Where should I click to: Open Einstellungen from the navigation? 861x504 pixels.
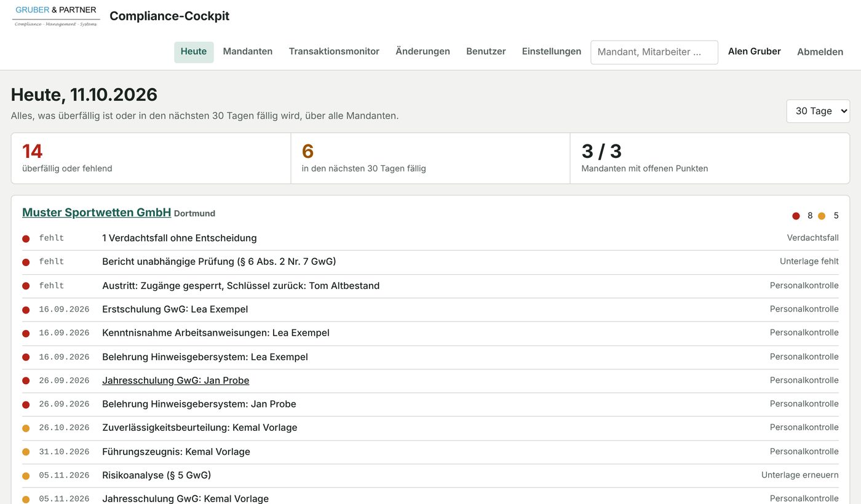[552, 52]
